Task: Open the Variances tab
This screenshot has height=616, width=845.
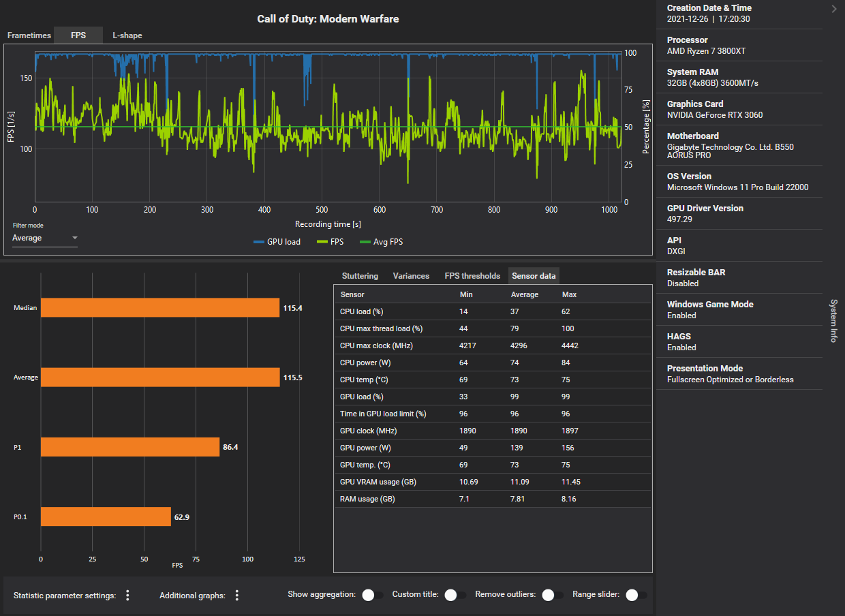Action: (411, 276)
